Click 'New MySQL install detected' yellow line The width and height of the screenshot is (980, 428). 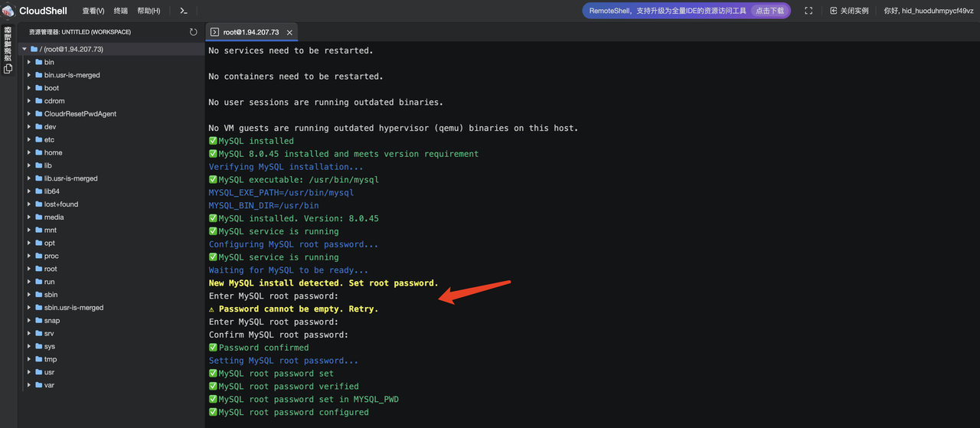click(324, 283)
